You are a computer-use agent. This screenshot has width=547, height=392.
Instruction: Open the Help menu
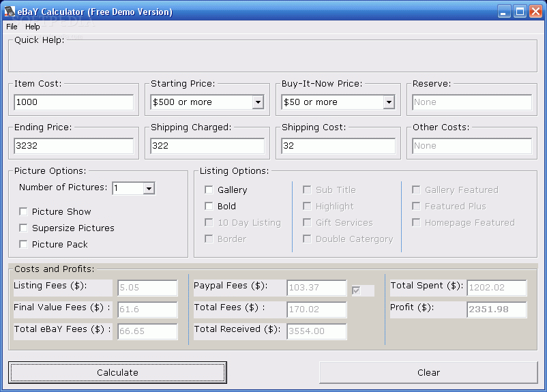[x=33, y=27]
